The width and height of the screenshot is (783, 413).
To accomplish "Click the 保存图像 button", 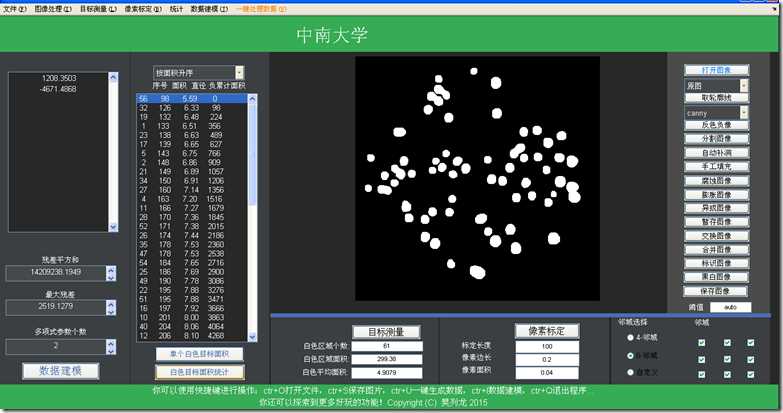I will pyautogui.click(x=715, y=291).
